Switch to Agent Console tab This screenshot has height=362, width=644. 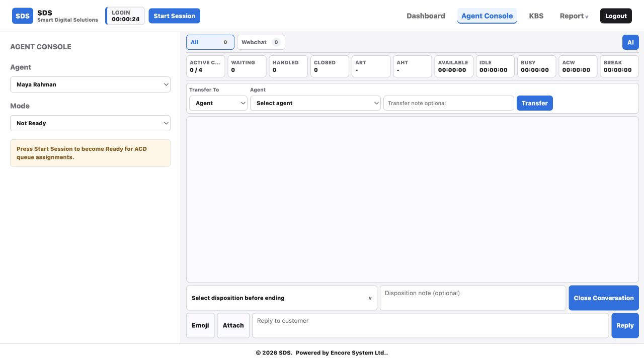point(487,16)
